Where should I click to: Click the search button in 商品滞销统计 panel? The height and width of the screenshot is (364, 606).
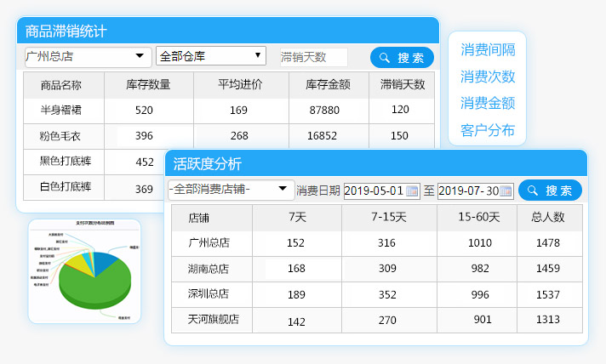pos(402,58)
